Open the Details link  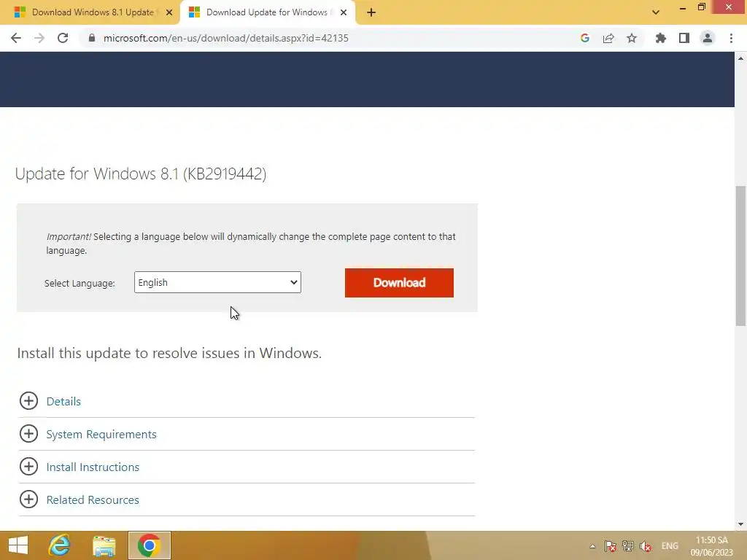[63, 402]
